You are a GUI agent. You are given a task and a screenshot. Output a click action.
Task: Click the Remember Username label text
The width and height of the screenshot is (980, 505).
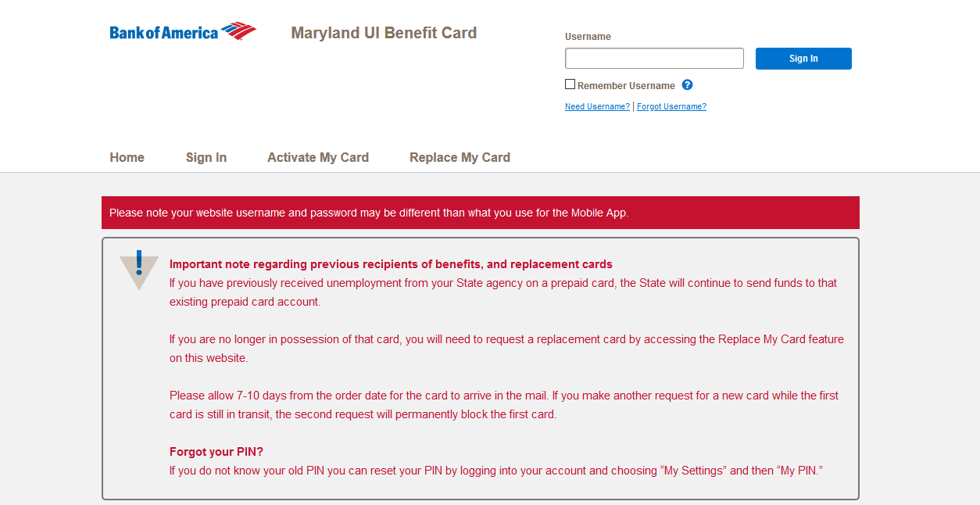626,86
